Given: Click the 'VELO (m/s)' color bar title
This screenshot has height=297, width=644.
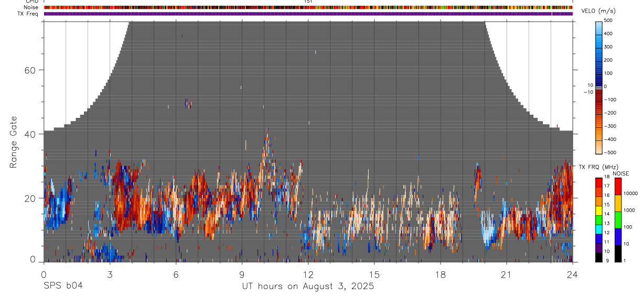Looking at the screenshot, I should 597,12.
